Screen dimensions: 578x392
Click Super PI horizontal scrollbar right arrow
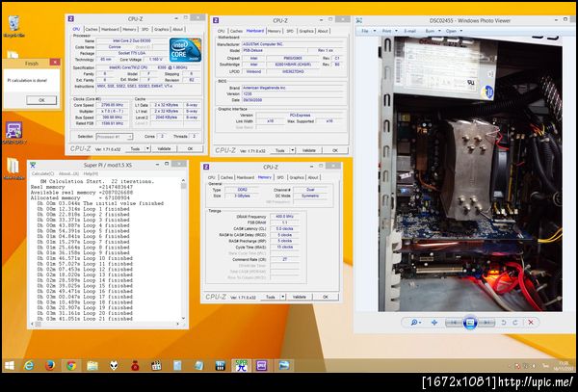(x=177, y=324)
